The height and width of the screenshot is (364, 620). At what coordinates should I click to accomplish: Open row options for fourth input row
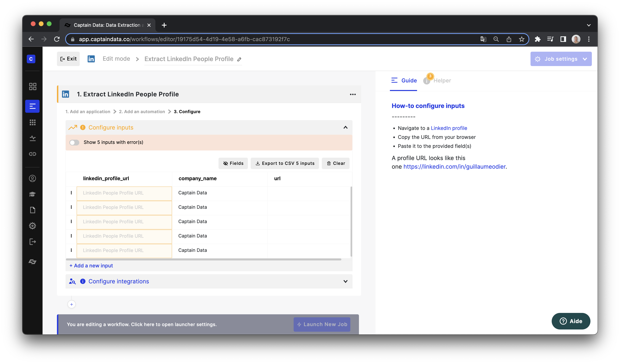click(71, 236)
